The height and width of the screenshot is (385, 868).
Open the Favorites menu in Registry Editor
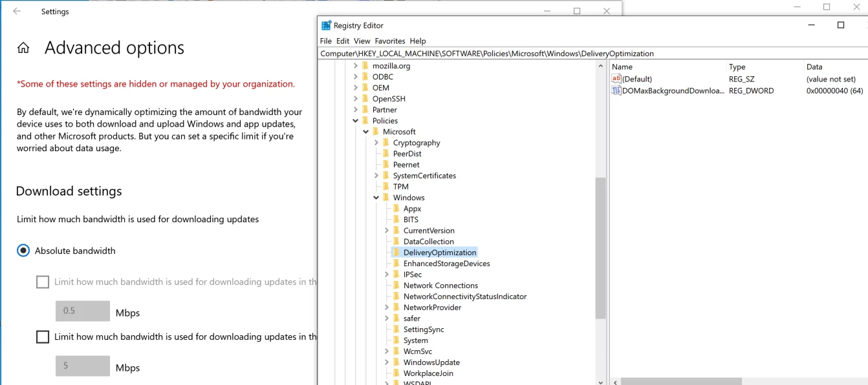(x=390, y=41)
